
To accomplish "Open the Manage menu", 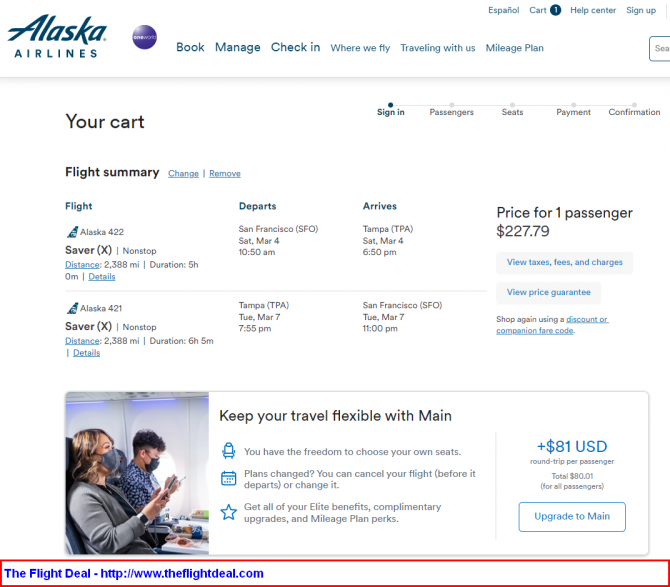I will (238, 47).
